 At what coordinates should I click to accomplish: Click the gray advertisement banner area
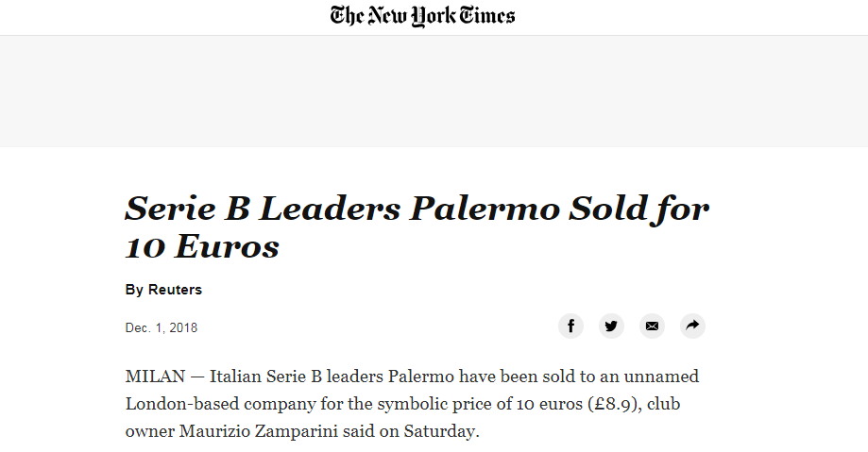pos(434,91)
